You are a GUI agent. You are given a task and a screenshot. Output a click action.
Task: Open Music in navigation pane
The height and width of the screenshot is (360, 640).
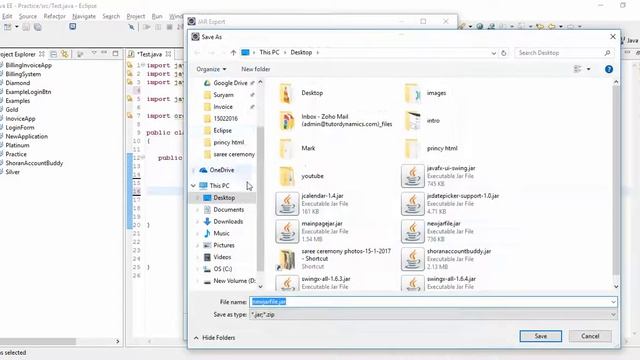[222, 233]
